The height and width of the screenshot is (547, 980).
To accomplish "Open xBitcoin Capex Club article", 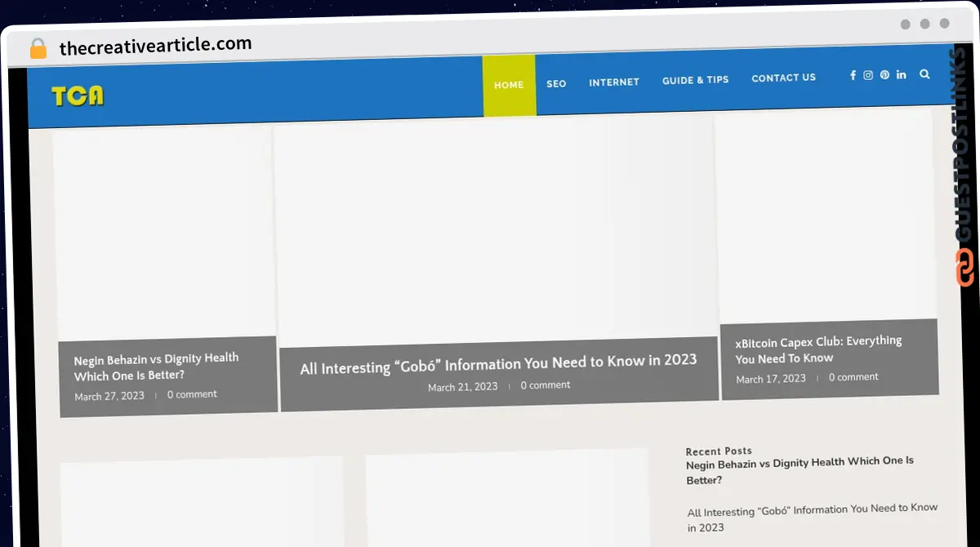I will 818,349.
